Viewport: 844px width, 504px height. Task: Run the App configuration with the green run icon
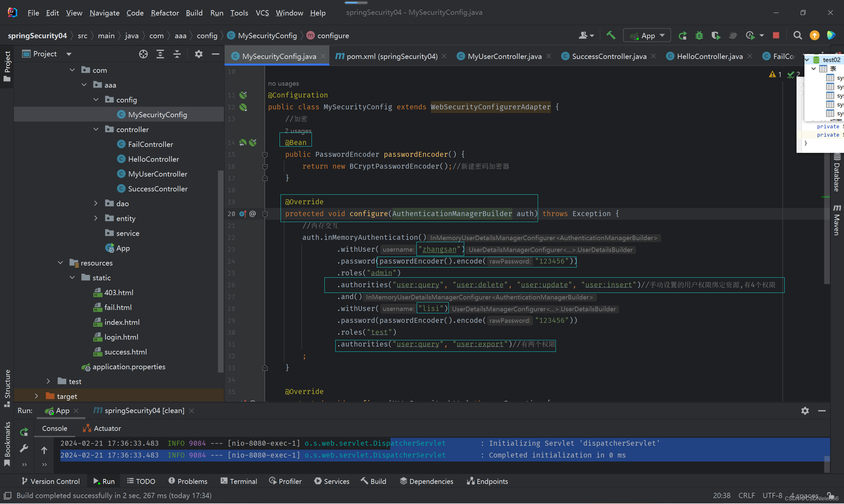pyautogui.click(x=683, y=35)
